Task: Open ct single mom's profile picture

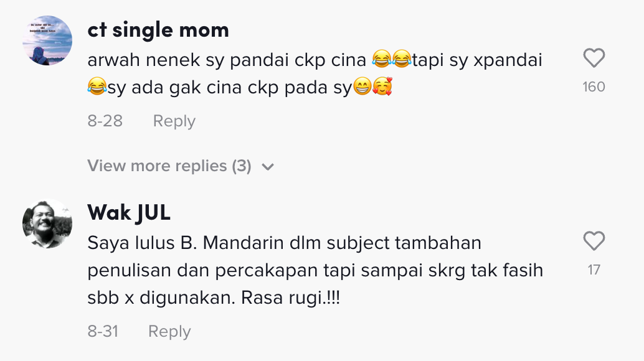Action: (x=47, y=41)
